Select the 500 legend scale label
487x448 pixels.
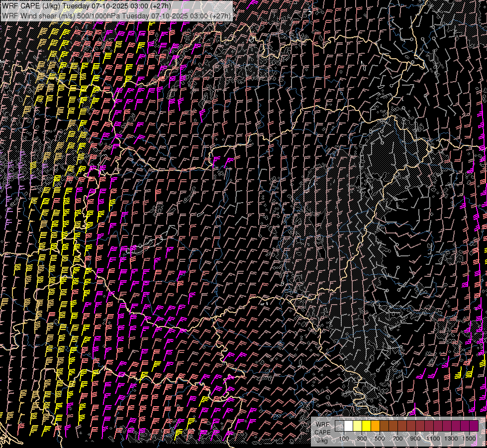(380, 439)
